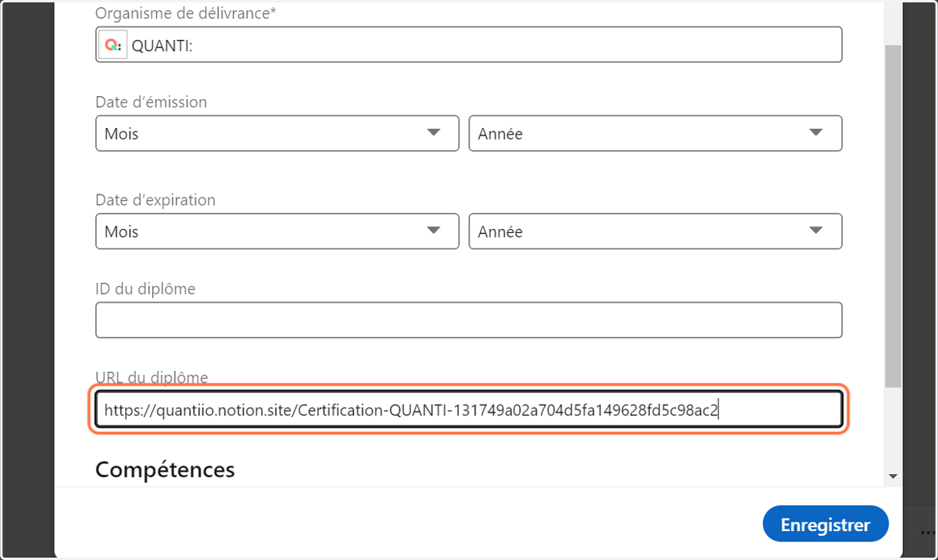
Task: Click the Date d'émission label
Action: pyautogui.click(x=151, y=102)
